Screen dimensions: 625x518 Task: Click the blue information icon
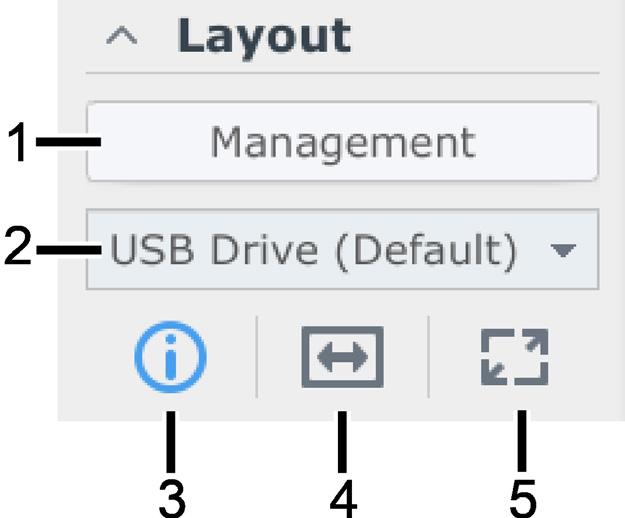tap(170, 357)
